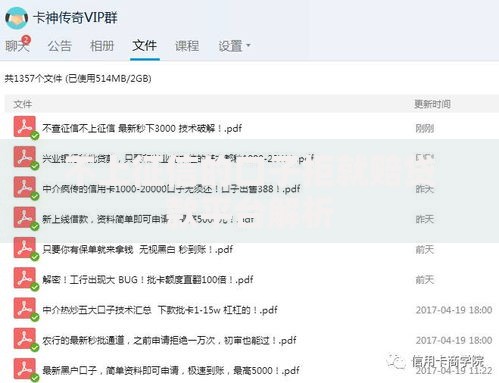Open file 只要你有保单就来拿钱 无视黑白 秒到账！.pdf

(137, 249)
